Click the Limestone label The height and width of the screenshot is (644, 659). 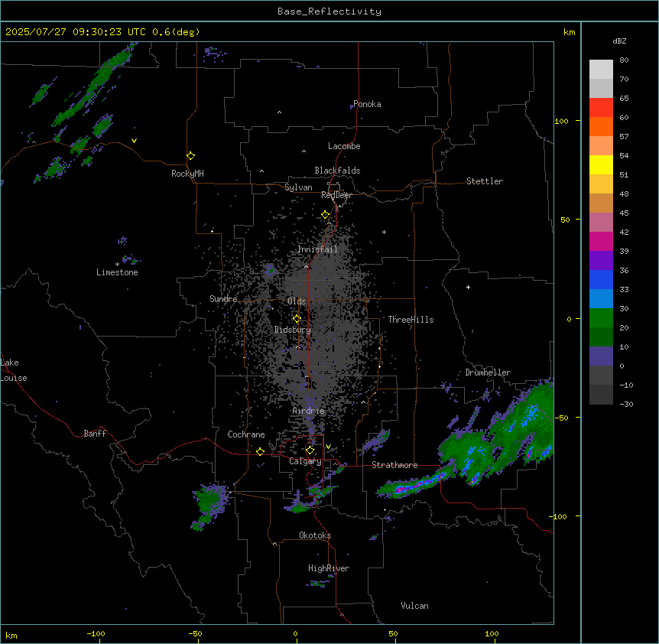tap(117, 272)
